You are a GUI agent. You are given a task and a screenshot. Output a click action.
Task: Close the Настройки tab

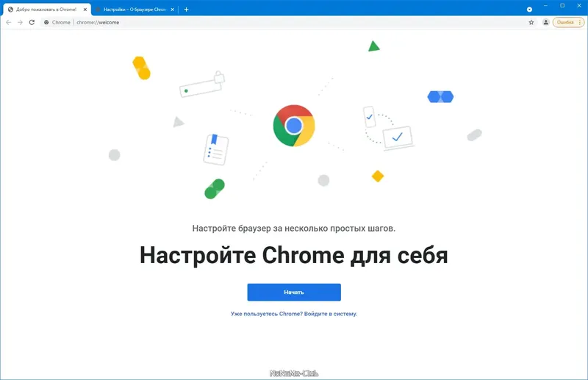coord(173,10)
